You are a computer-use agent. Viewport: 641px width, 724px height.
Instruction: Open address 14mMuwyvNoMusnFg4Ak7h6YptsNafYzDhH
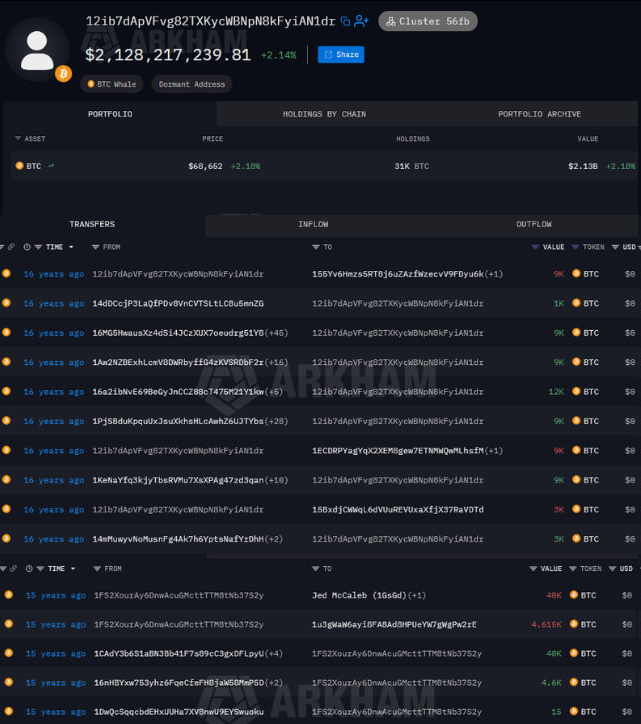178,539
